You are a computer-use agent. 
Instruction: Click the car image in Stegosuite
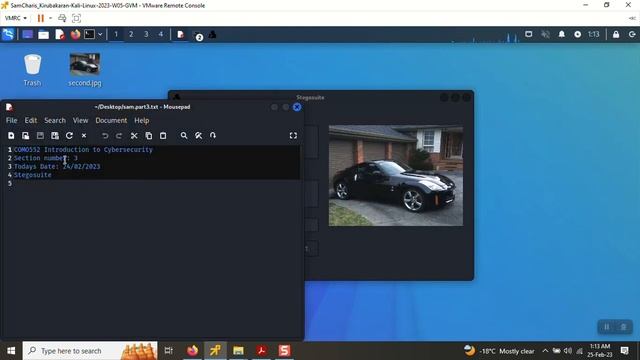(396, 176)
